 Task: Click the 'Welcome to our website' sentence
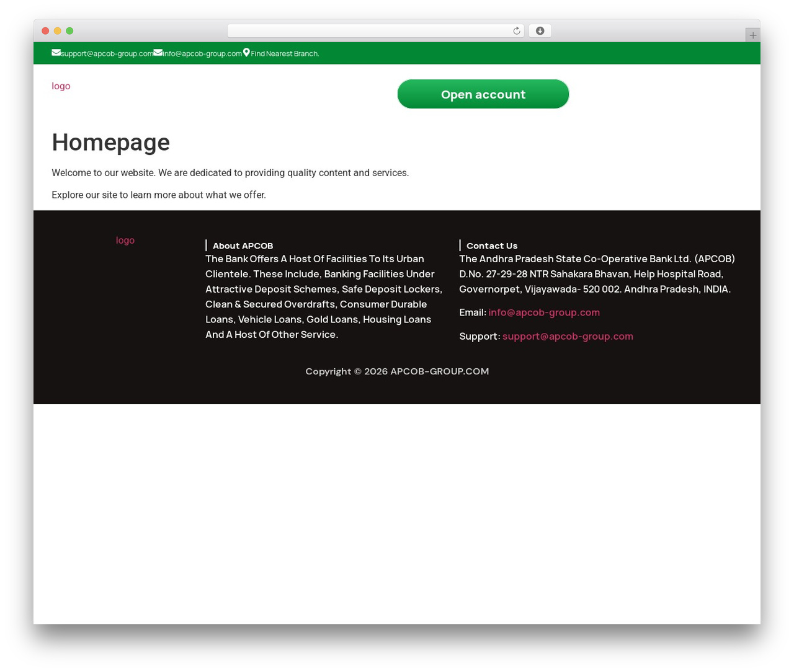230,173
